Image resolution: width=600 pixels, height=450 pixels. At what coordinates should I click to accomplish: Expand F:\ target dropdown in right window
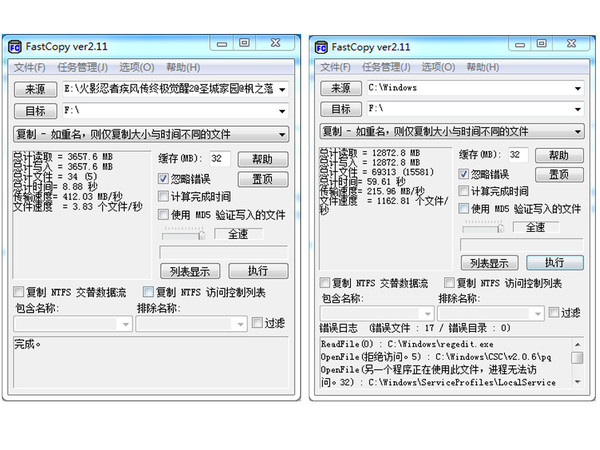click(577, 109)
